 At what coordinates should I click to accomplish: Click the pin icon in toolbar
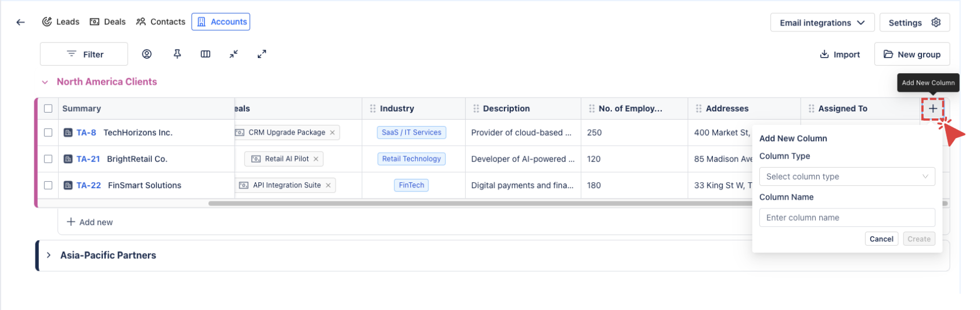[177, 54]
